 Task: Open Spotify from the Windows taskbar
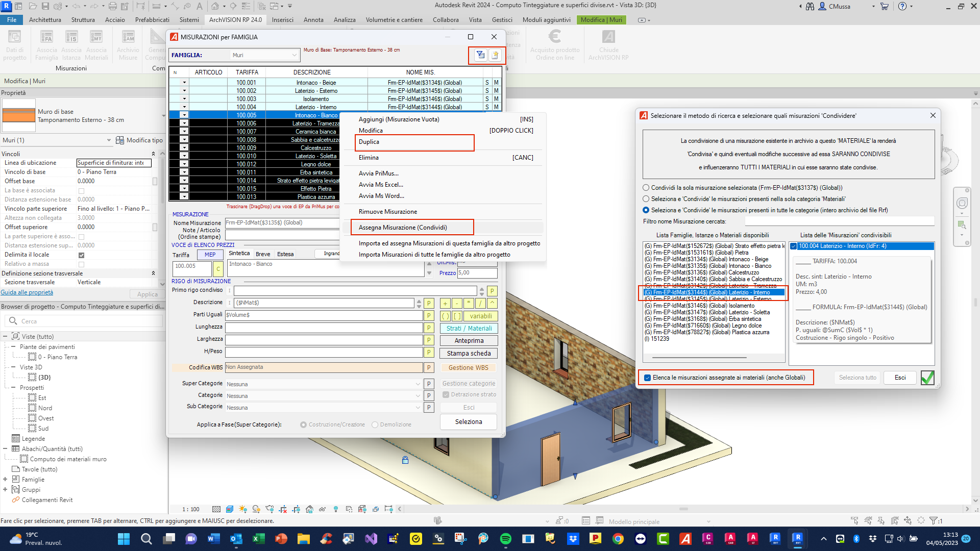click(x=505, y=539)
